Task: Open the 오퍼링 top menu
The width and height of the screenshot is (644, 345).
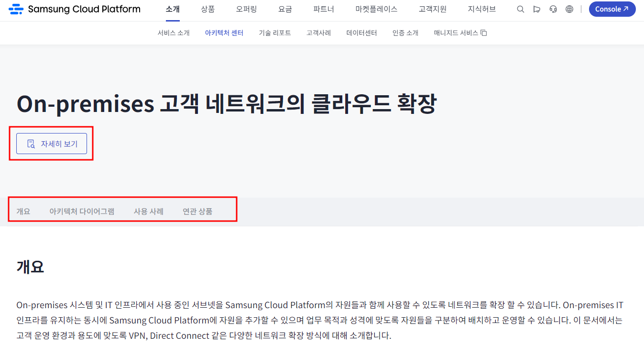Action: pyautogui.click(x=246, y=9)
